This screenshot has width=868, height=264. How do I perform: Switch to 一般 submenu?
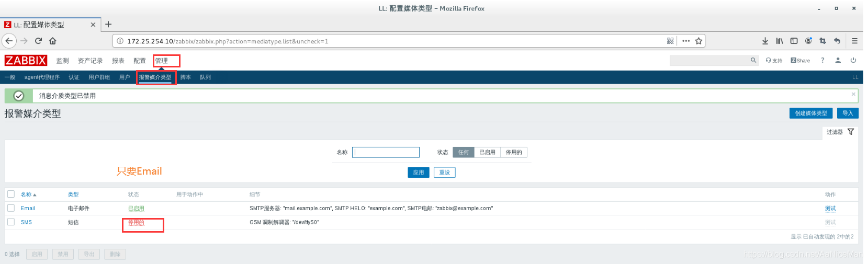[10, 77]
